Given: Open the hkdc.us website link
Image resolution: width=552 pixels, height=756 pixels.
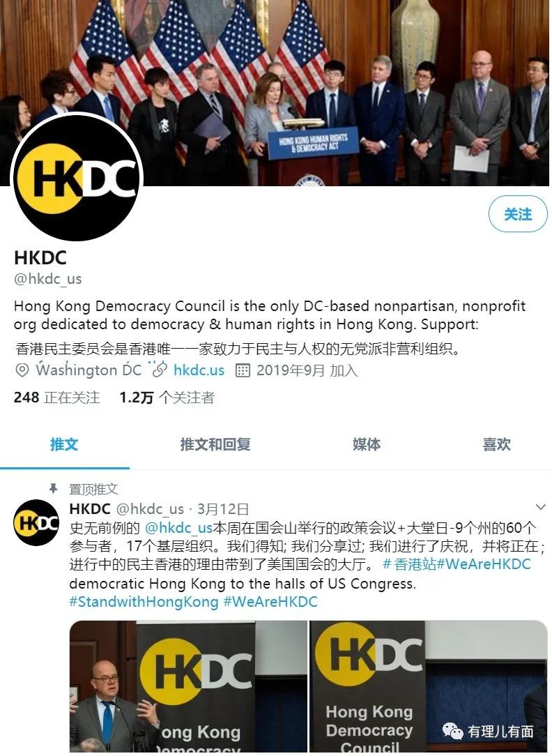Looking at the screenshot, I should pyautogui.click(x=199, y=370).
